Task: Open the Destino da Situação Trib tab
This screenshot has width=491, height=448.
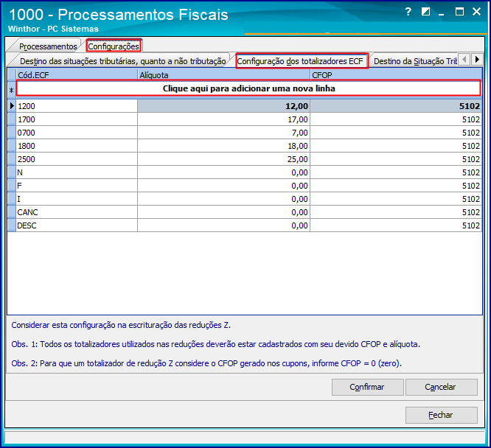Action: 415,61
